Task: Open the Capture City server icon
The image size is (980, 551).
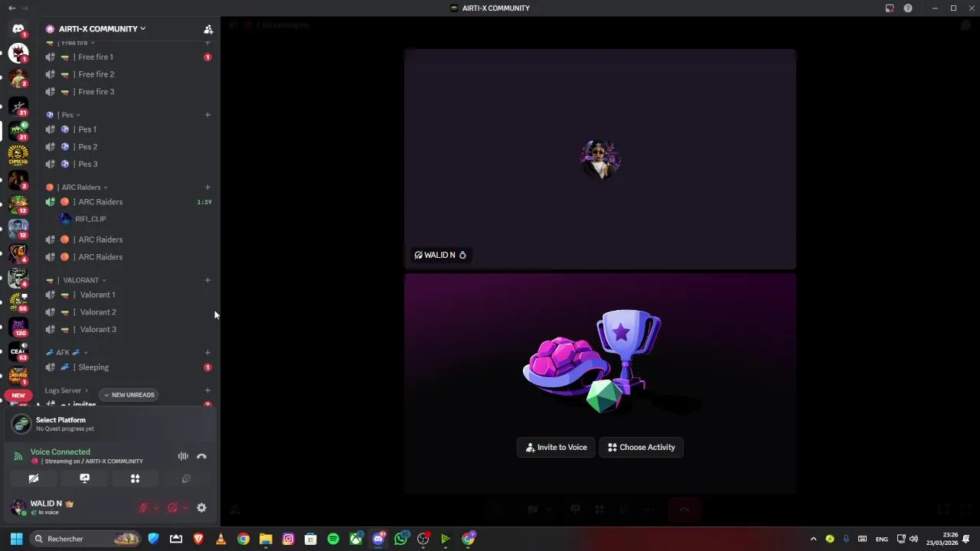Action: [x=18, y=155]
